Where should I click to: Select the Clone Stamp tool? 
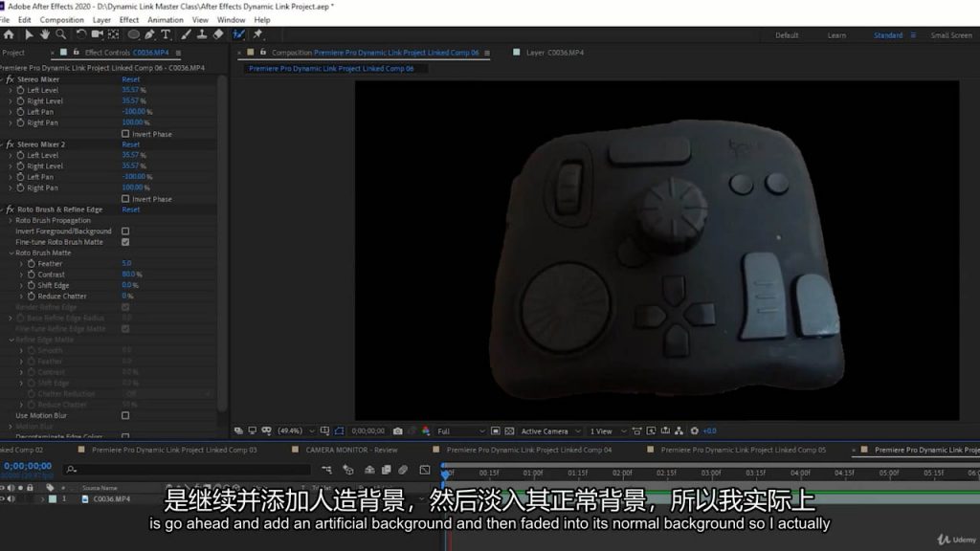(x=202, y=35)
